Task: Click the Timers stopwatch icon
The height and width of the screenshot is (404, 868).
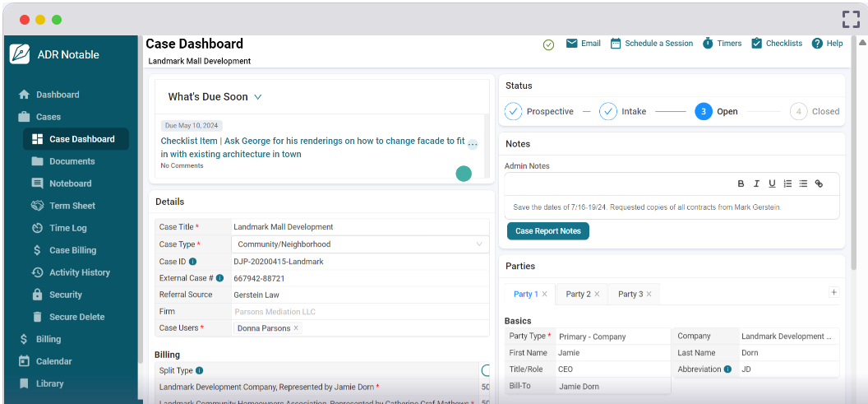Action: coord(708,44)
